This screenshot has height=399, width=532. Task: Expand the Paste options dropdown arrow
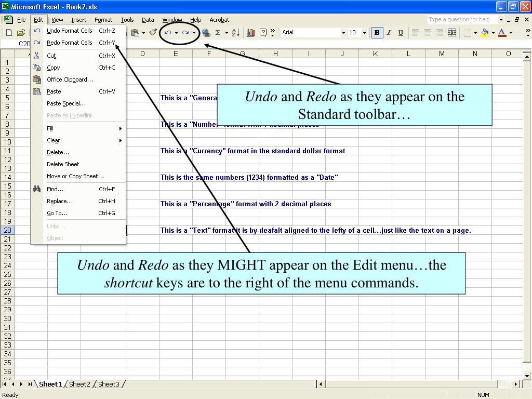143,33
